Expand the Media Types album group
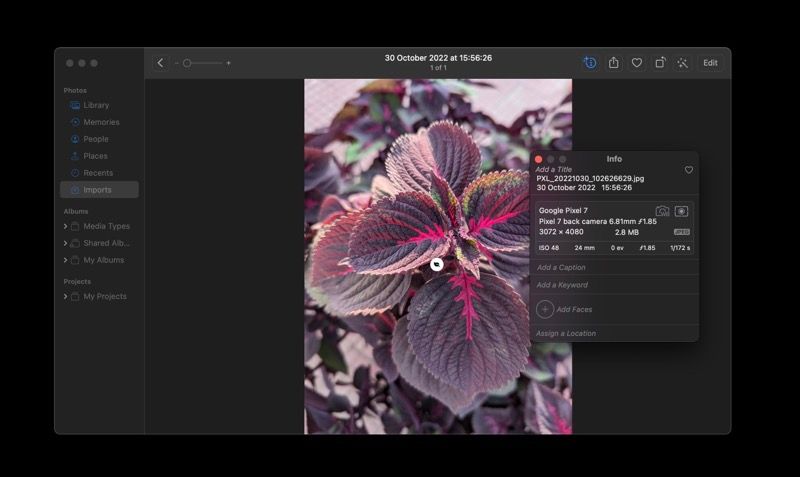Image resolution: width=800 pixels, height=477 pixels. (x=66, y=226)
